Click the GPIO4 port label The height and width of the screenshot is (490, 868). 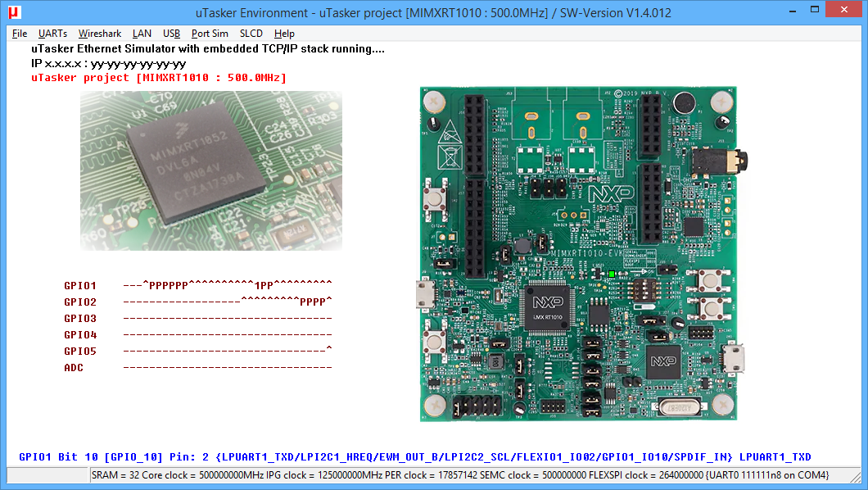80,335
